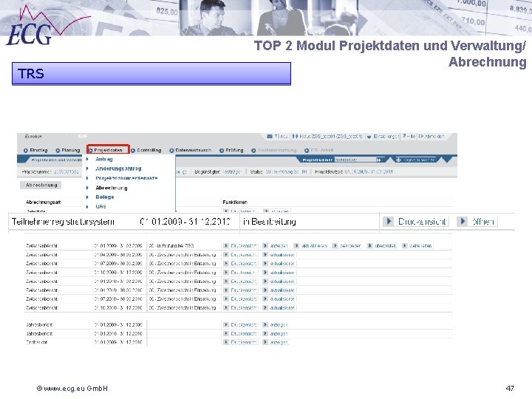
Task: Select Änderungsantrag in the dropdown
Action: [118, 168]
